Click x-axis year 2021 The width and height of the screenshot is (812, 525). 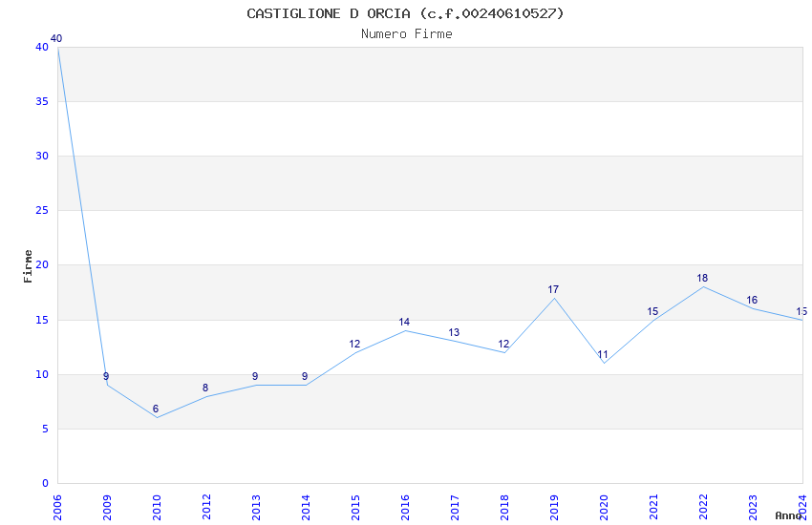coord(653,507)
